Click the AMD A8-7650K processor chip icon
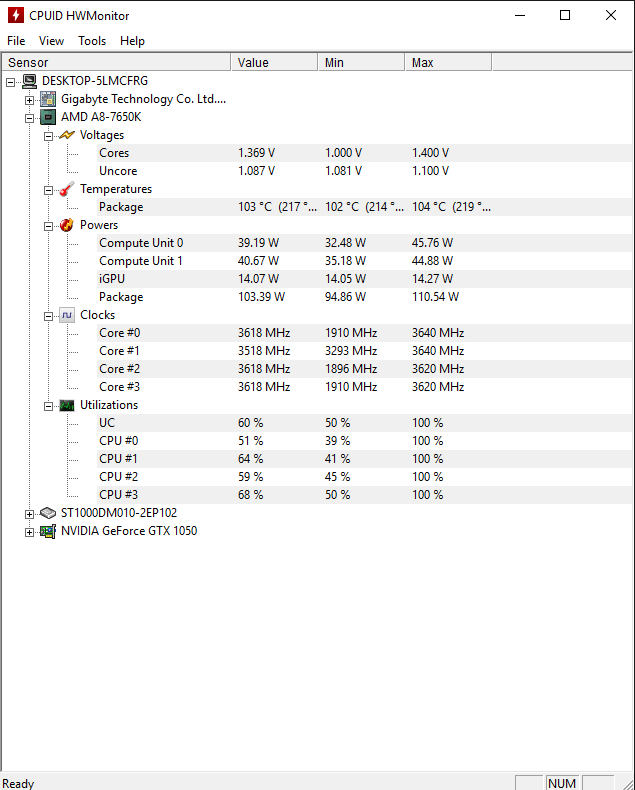The image size is (635, 790). (x=48, y=117)
